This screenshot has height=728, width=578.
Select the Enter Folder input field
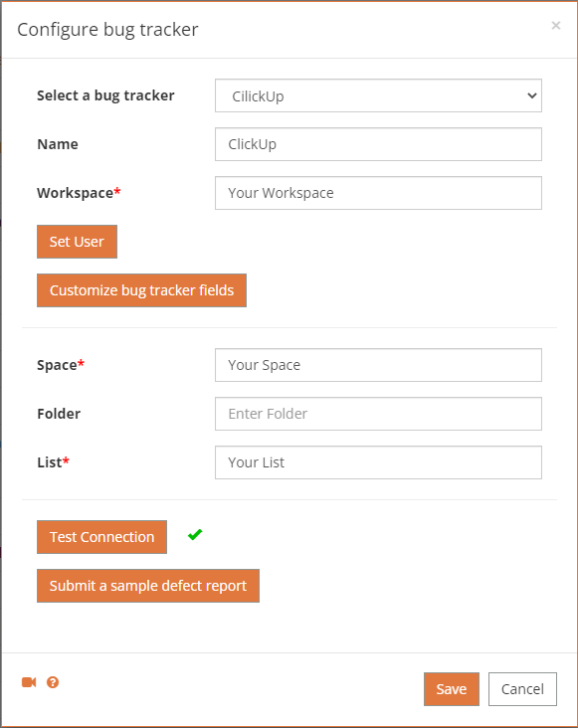[378, 414]
